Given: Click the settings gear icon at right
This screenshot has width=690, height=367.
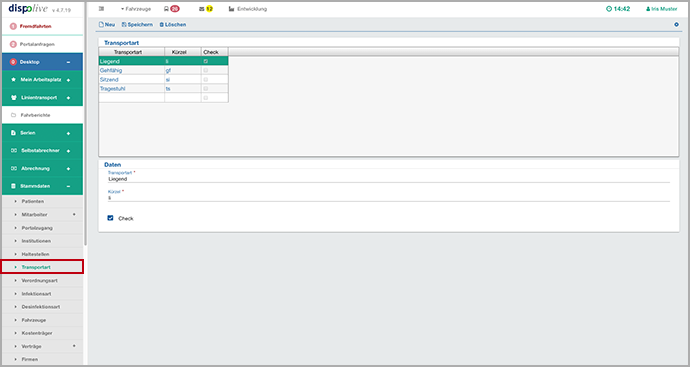Looking at the screenshot, I should pyautogui.click(x=676, y=25).
